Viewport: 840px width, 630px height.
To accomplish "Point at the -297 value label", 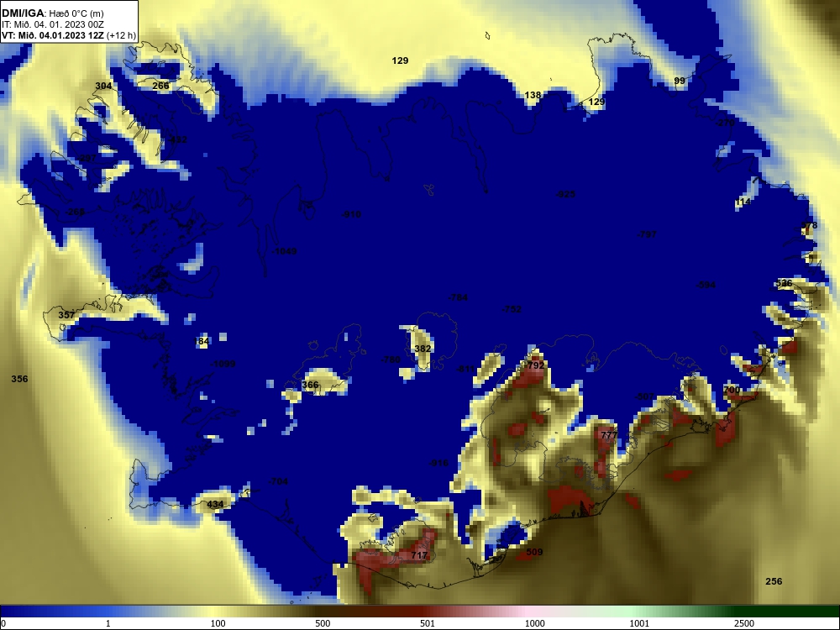I will click(x=87, y=159).
